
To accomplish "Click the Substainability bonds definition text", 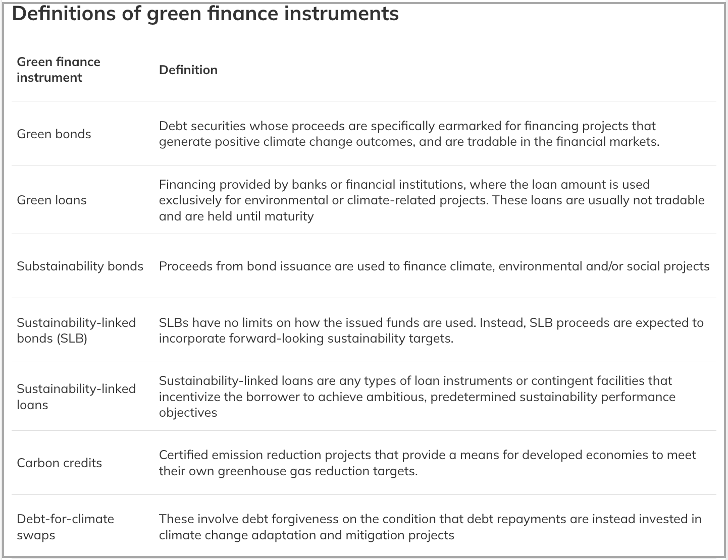I will click(434, 266).
